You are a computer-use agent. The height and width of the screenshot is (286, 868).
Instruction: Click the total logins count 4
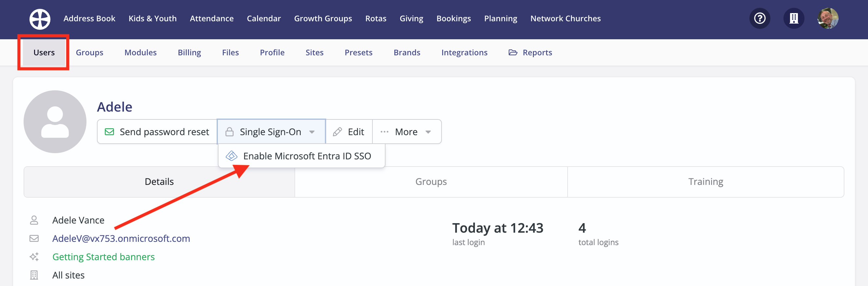point(582,228)
